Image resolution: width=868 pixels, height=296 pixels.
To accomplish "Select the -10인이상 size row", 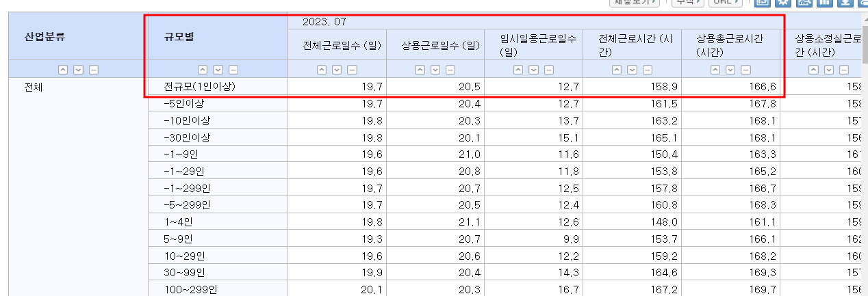I will [187, 120].
